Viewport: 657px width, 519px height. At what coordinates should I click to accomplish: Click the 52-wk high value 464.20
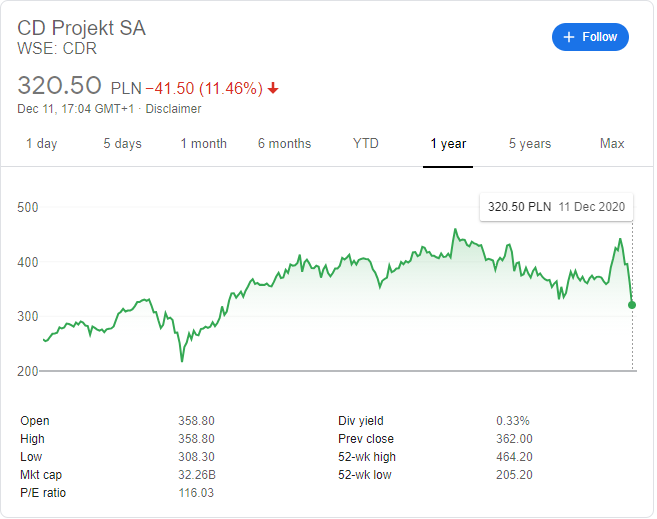[514, 457]
